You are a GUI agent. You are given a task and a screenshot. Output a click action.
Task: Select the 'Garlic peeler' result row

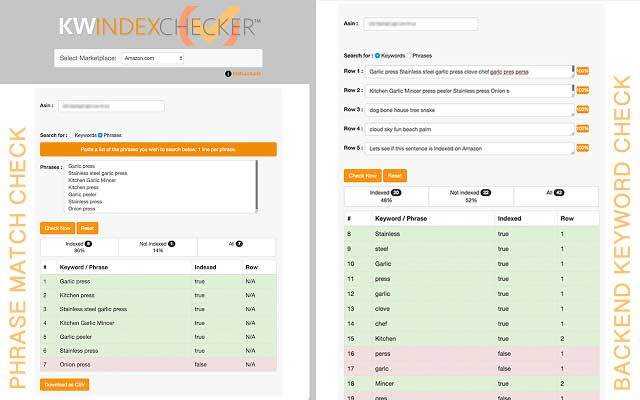[x=158, y=337]
